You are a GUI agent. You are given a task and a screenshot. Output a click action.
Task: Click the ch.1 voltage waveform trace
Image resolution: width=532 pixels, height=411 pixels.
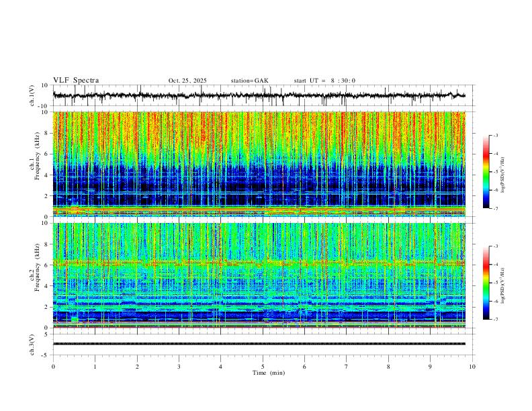[259, 95]
